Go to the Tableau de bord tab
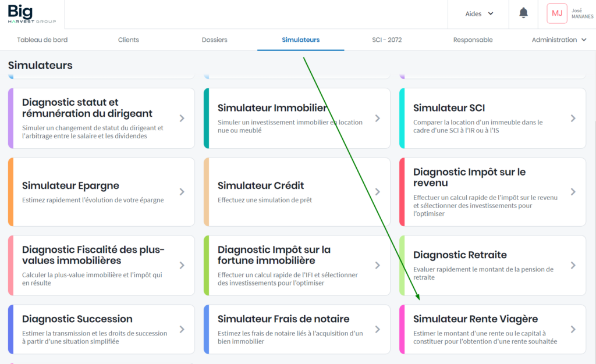Viewport: 596px width, 364px height. coord(42,40)
